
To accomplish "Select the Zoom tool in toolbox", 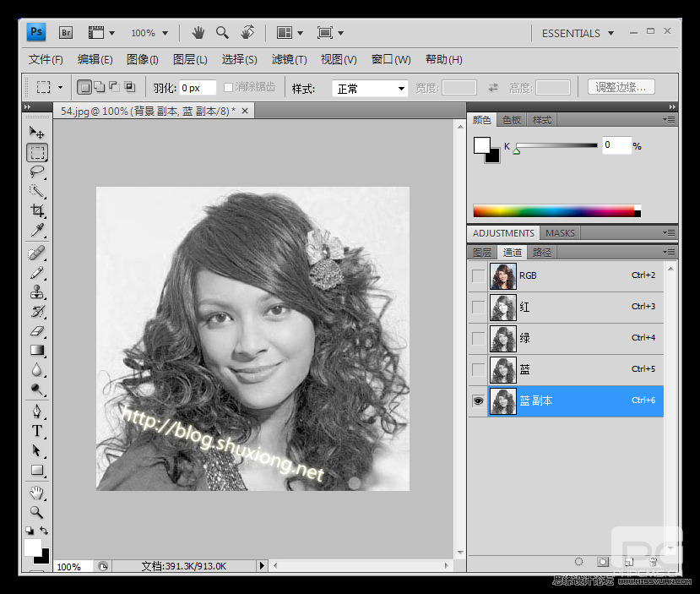I will pos(37,512).
